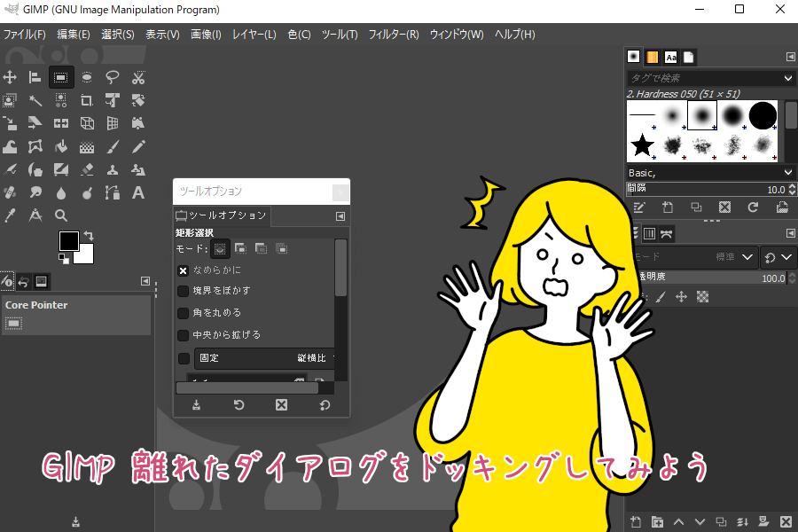Open the 固定 縦横比 dropdown
Screen dimensions: 798x532
[264, 358]
